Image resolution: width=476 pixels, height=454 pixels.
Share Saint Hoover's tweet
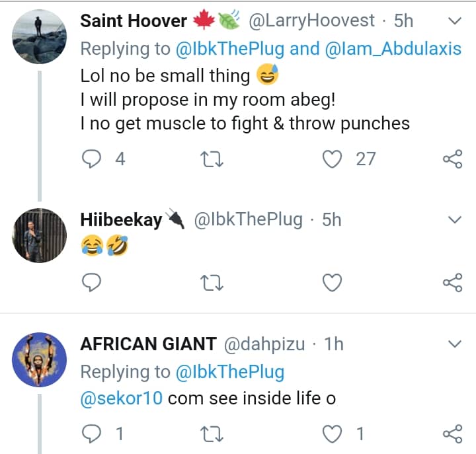tap(452, 159)
